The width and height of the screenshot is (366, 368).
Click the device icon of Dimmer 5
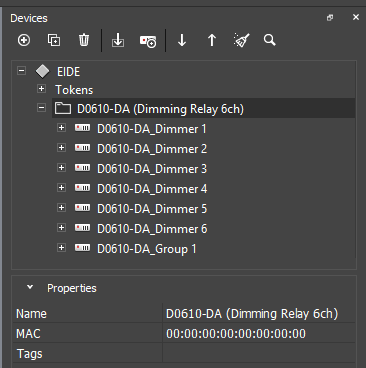[82, 208]
